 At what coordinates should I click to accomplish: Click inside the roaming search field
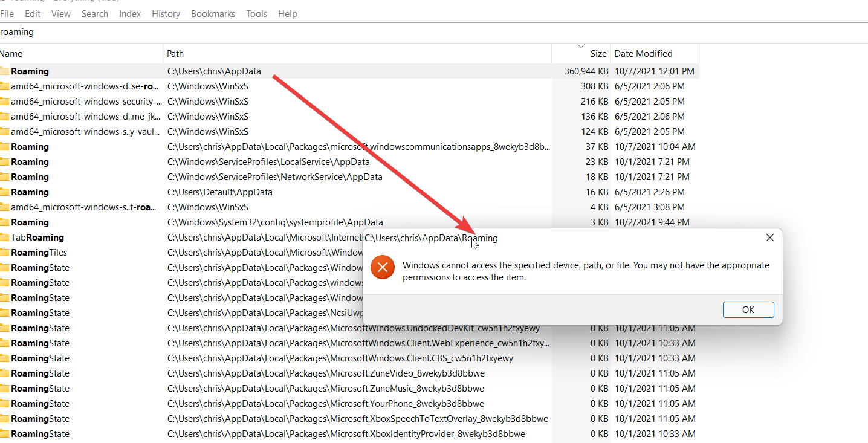[121, 31]
